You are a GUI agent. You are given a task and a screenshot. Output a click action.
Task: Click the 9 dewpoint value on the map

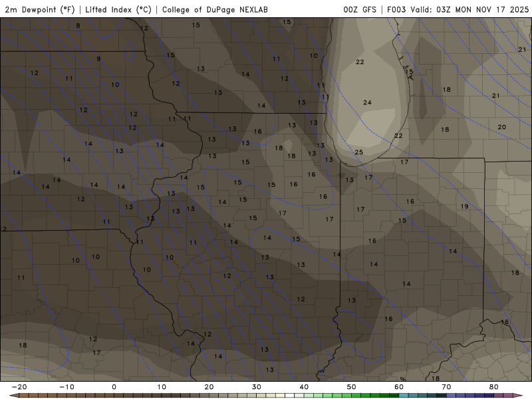[98, 59]
